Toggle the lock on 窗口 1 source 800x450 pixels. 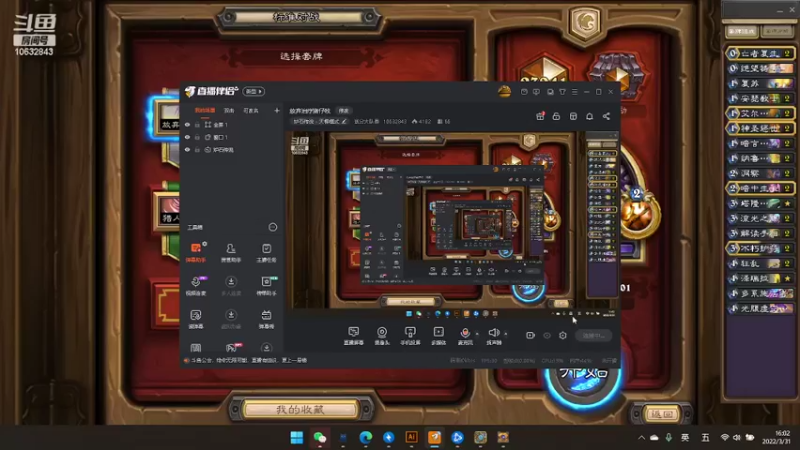coord(197,137)
